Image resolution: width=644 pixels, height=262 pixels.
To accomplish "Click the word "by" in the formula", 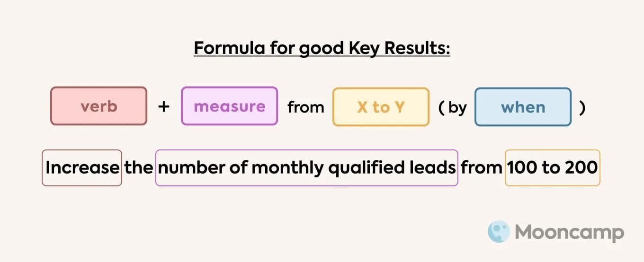I will (x=457, y=108).
